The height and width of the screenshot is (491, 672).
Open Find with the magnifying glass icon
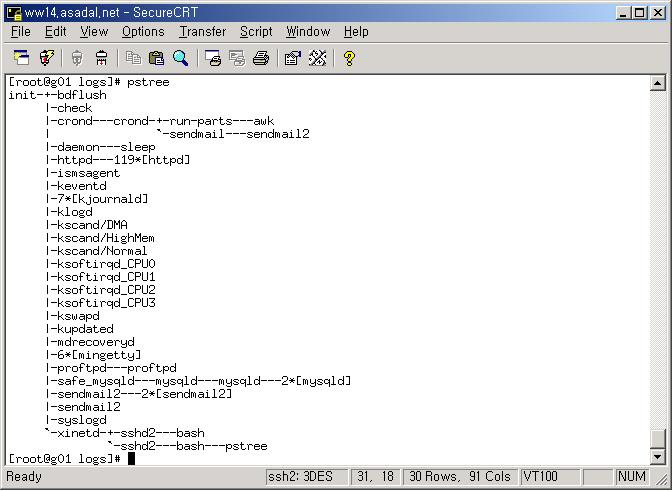(181, 58)
